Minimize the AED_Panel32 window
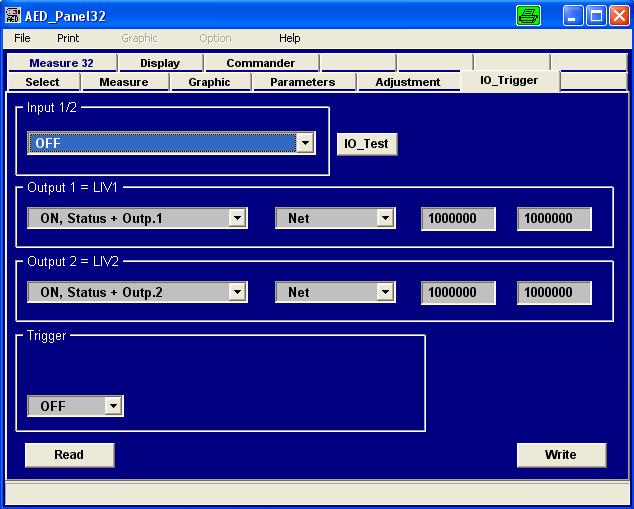The image size is (634, 509). (x=573, y=16)
